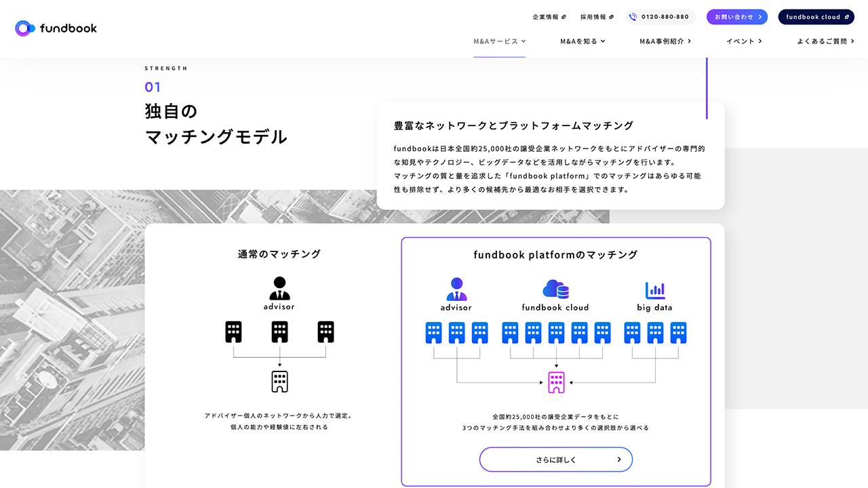Click the お問い合わせ button
868x488 pixels.
point(736,16)
